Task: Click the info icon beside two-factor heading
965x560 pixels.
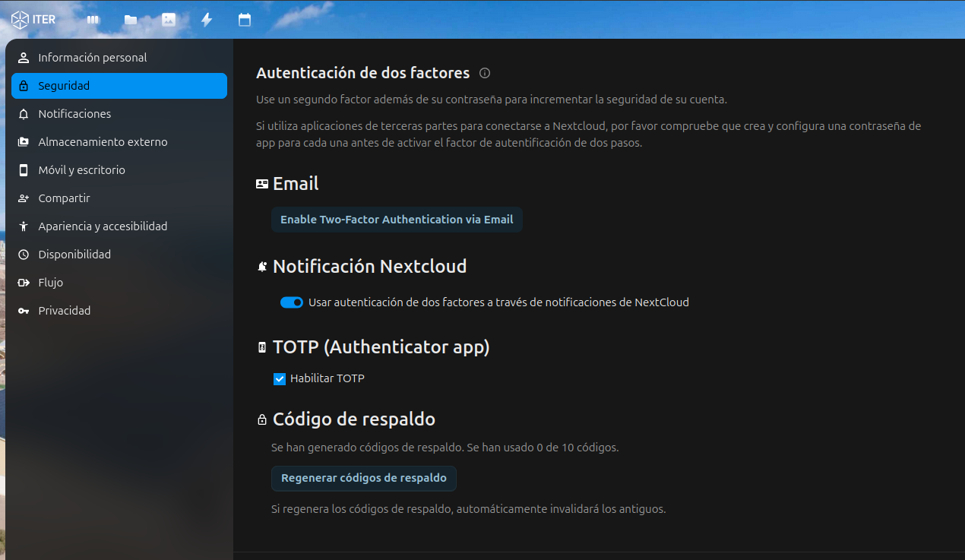Action: pyautogui.click(x=485, y=73)
